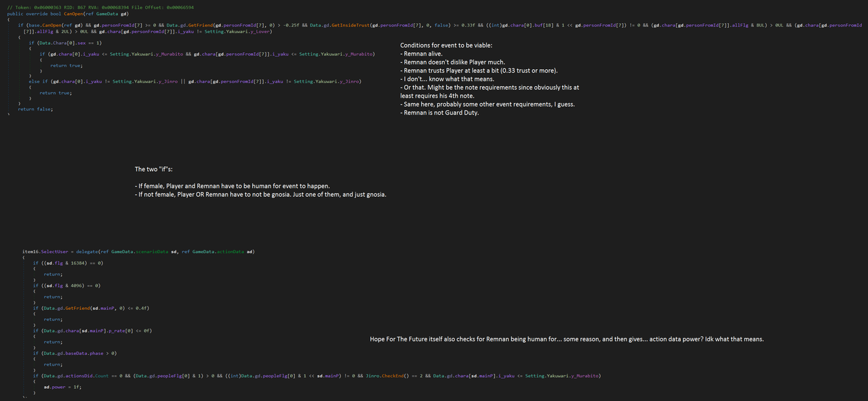Click 'Hope For The Future itself also checks' note
Image resolution: width=868 pixels, height=401 pixels.
click(x=567, y=339)
